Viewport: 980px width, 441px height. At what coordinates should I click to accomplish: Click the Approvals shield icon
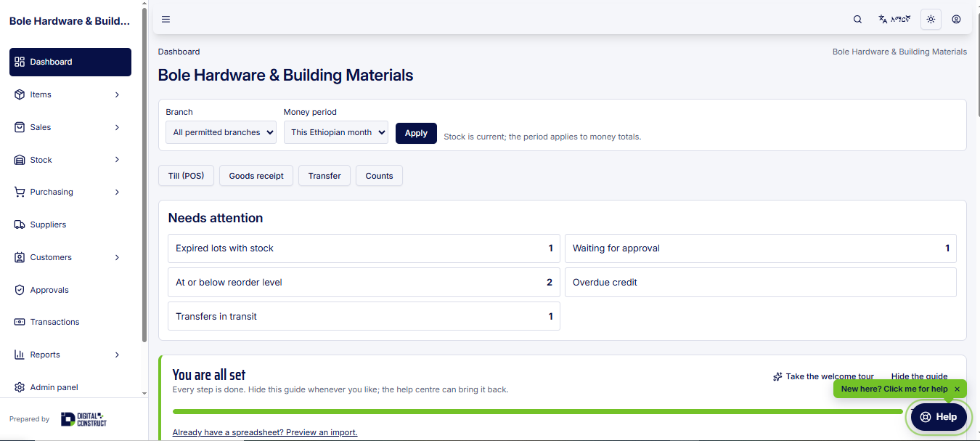pos(20,290)
